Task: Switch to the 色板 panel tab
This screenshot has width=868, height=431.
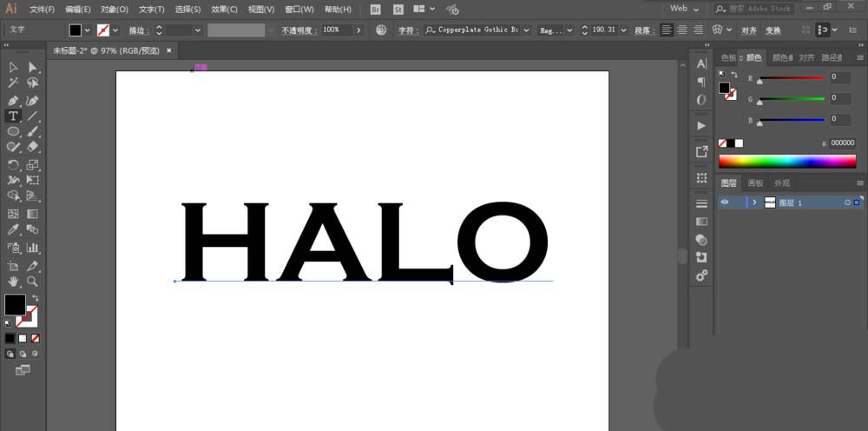Action: click(728, 57)
